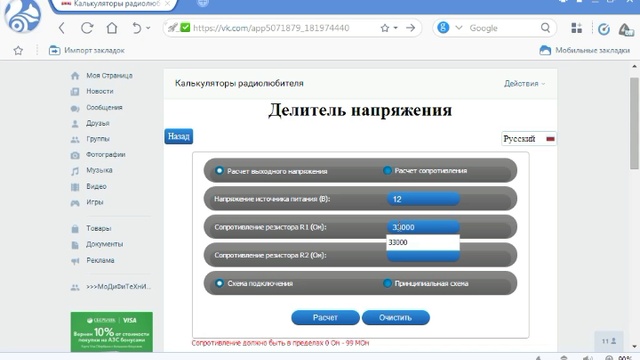Click the Товары bag icon

75,229
